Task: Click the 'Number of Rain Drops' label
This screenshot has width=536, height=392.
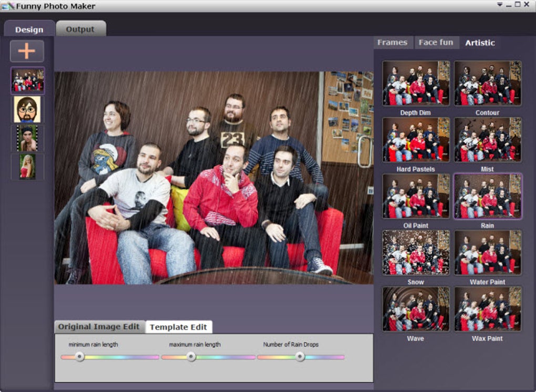Action: point(291,345)
